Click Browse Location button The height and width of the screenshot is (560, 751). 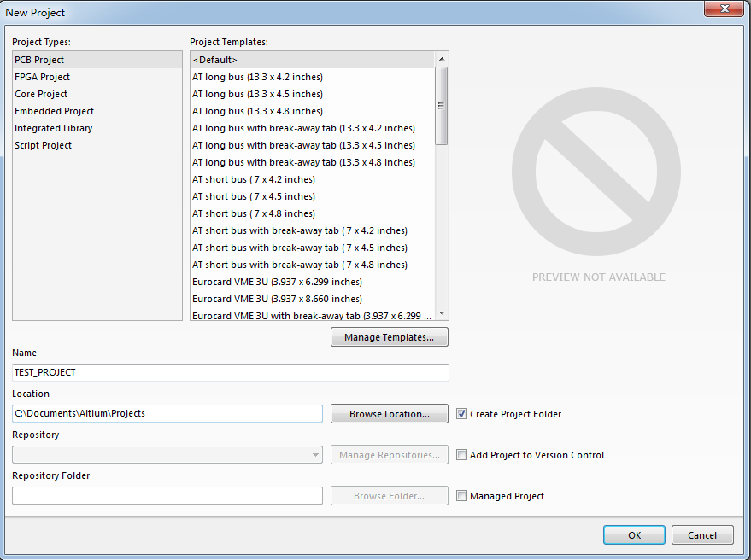click(389, 414)
